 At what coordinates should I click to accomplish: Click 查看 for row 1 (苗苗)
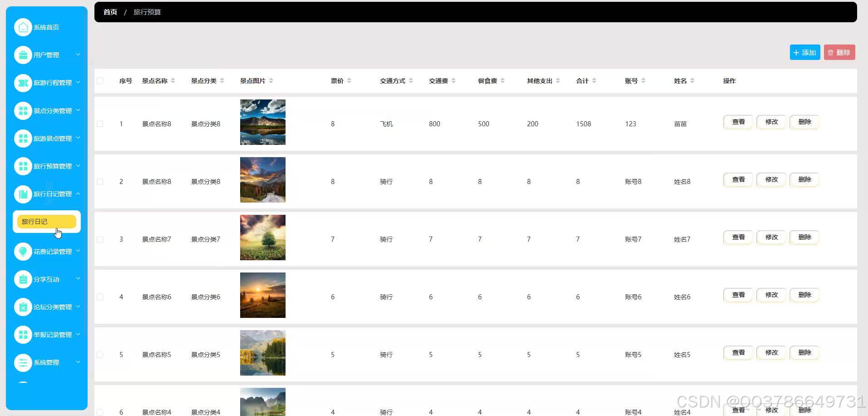[739, 122]
